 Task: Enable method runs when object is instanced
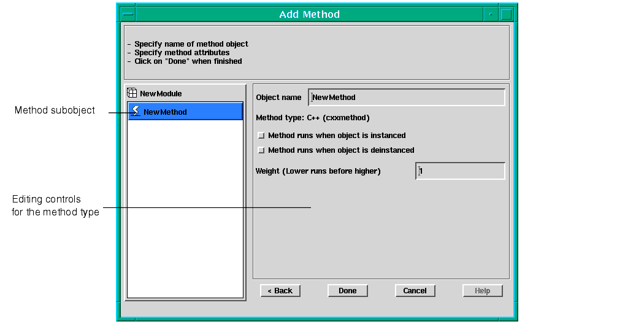(x=262, y=136)
